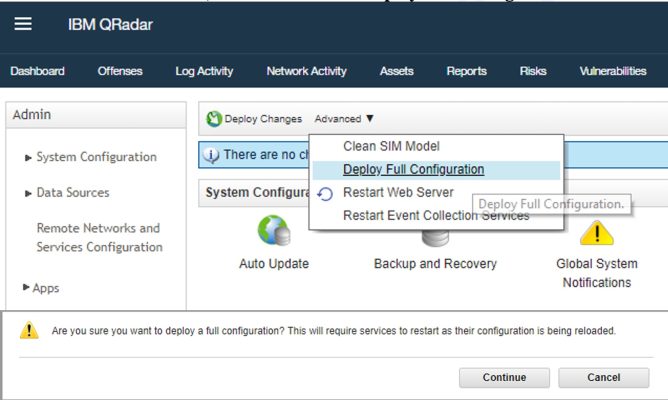Viewport: 668px width, 400px height.
Task: Choose Clean SIM Model from menu
Action: [391, 146]
